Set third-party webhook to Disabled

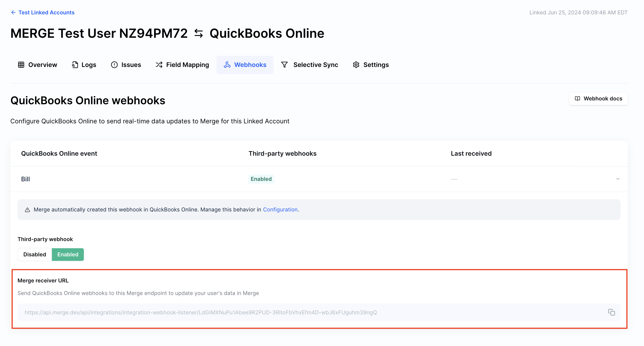coord(35,254)
